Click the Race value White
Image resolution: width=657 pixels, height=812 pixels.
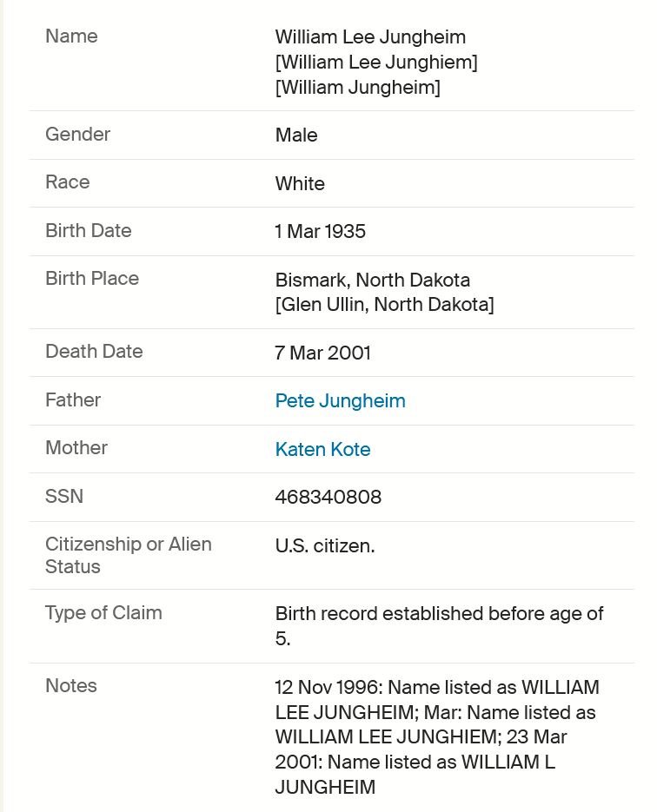tap(300, 183)
